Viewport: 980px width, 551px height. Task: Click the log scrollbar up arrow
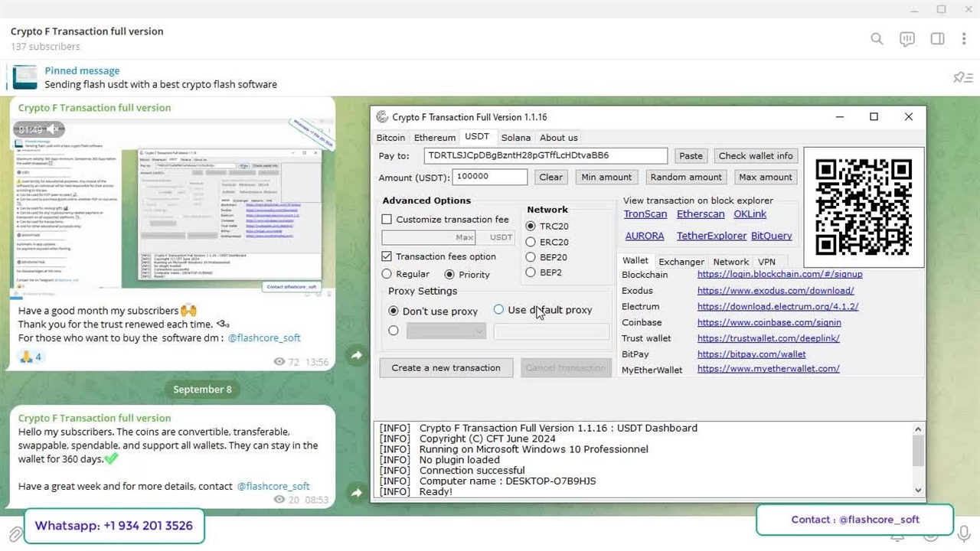coord(919,429)
